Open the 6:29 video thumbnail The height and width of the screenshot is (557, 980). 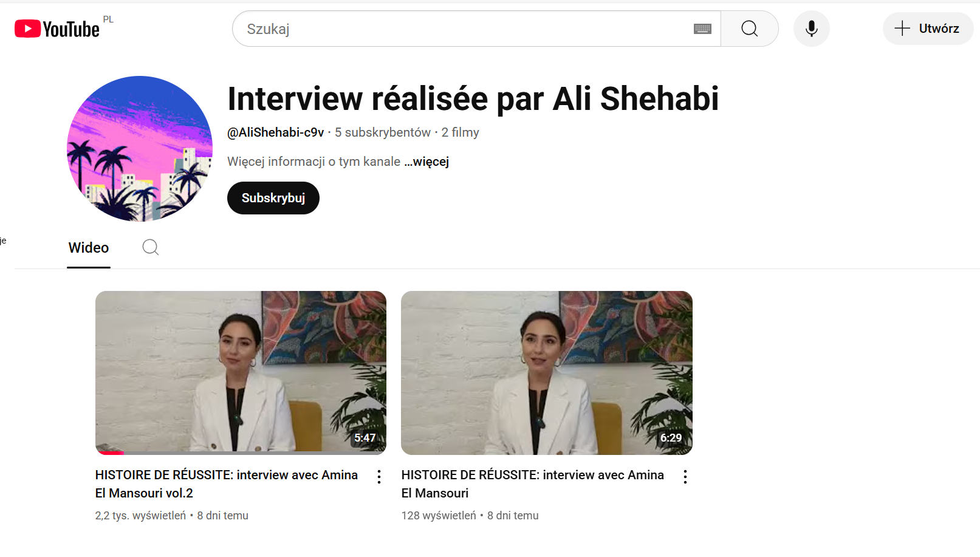coord(547,372)
